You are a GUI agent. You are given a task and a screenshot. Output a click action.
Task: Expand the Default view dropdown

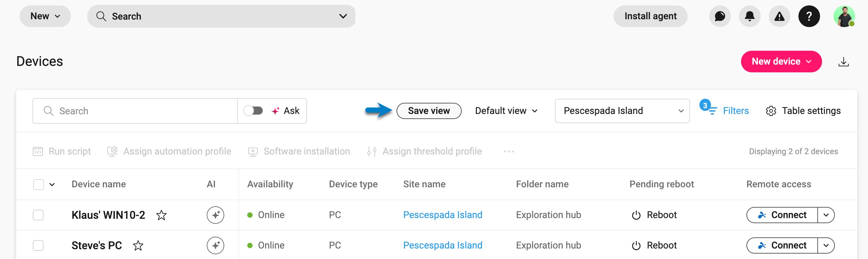tap(506, 111)
